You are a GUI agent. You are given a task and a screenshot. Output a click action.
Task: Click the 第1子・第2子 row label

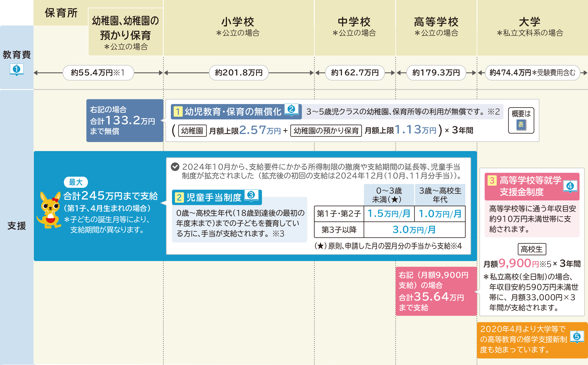(x=339, y=214)
